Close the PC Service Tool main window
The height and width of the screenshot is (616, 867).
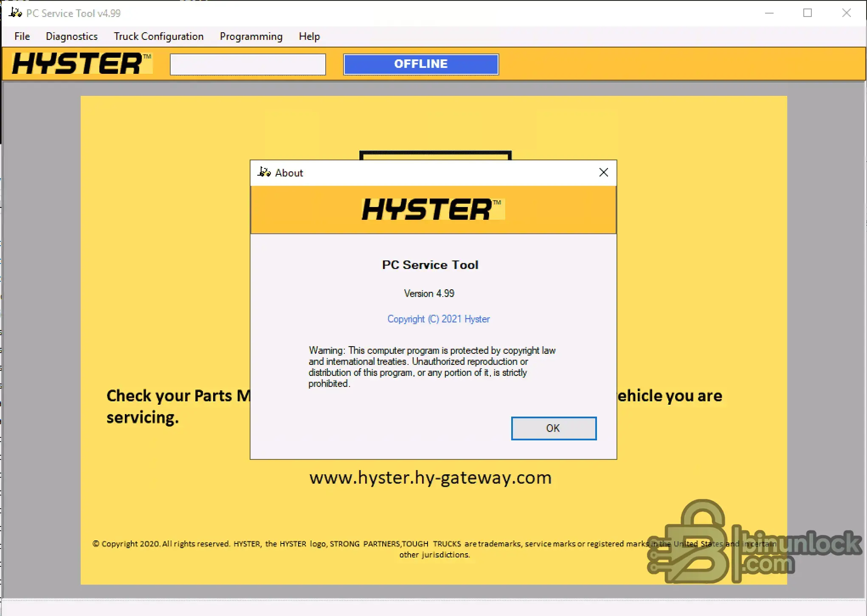click(846, 13)
